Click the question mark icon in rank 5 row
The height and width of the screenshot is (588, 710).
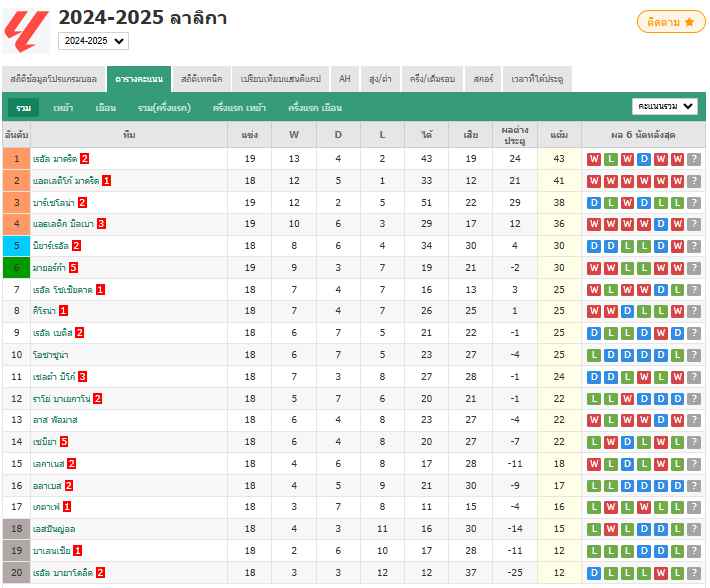(x=694, y=246)
